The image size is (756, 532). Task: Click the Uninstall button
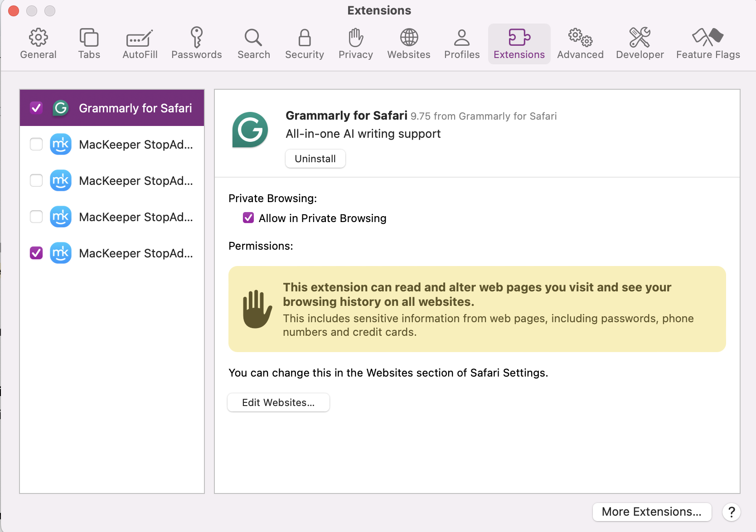315,159
